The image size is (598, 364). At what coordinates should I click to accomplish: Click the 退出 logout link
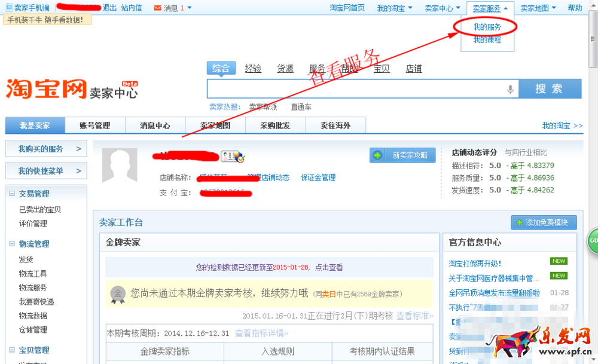(109, 8)
